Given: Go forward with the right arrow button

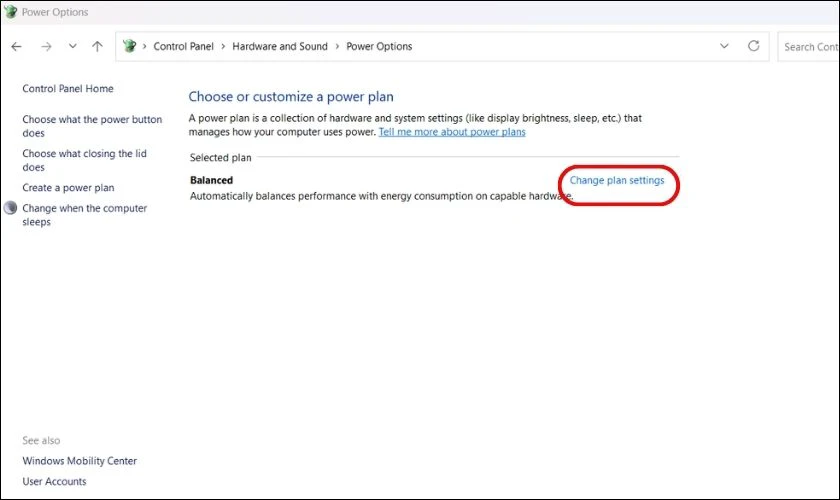Looking at the screenshot, I should pos(46,47).
